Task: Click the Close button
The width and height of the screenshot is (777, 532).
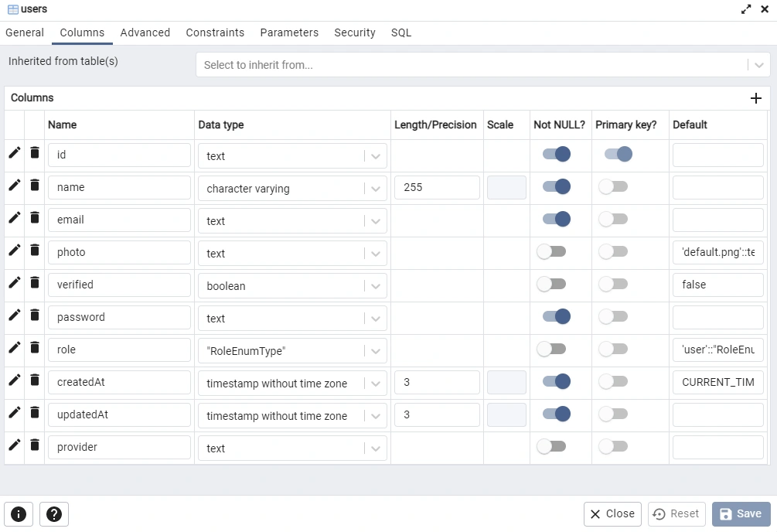Action: coord(612,514)
